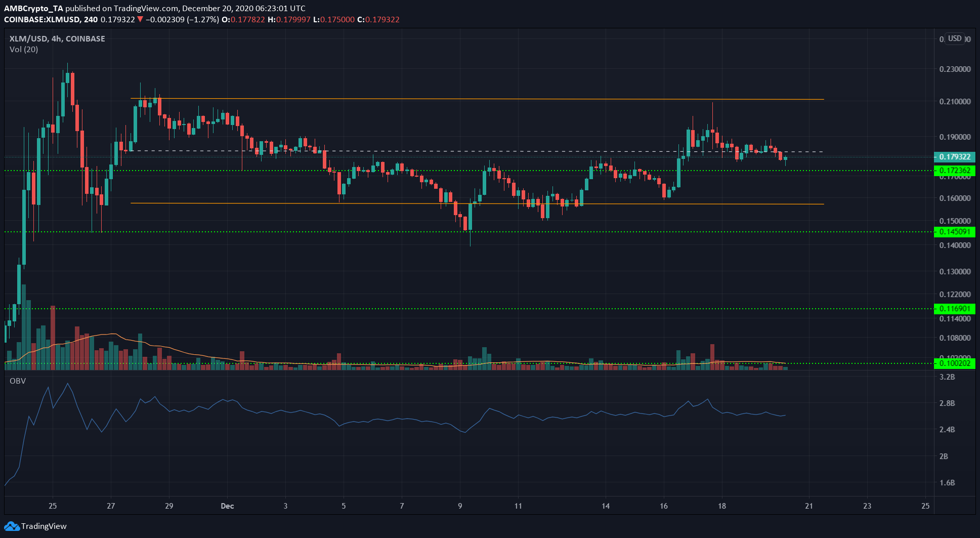Click the 3.2B OBV axis value
This screenshot has height=538, width=980.
click(x=947, y=377)
